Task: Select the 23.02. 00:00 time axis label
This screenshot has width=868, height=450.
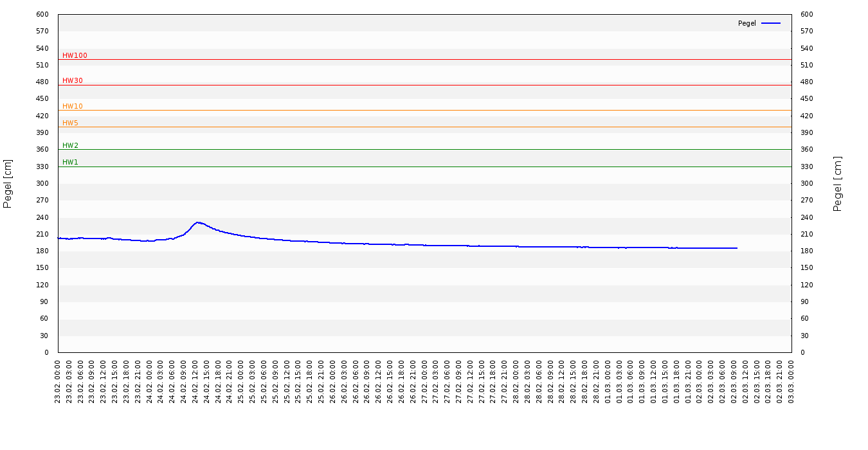Action: [x=59, y=382]
